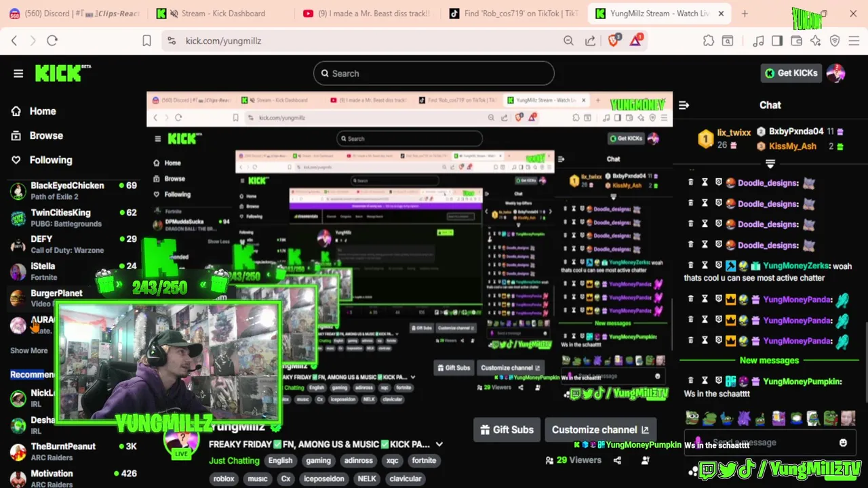Insert the face photo emote at row end
Viewport: 868px width, 488px height.
(x=848, y=418)
